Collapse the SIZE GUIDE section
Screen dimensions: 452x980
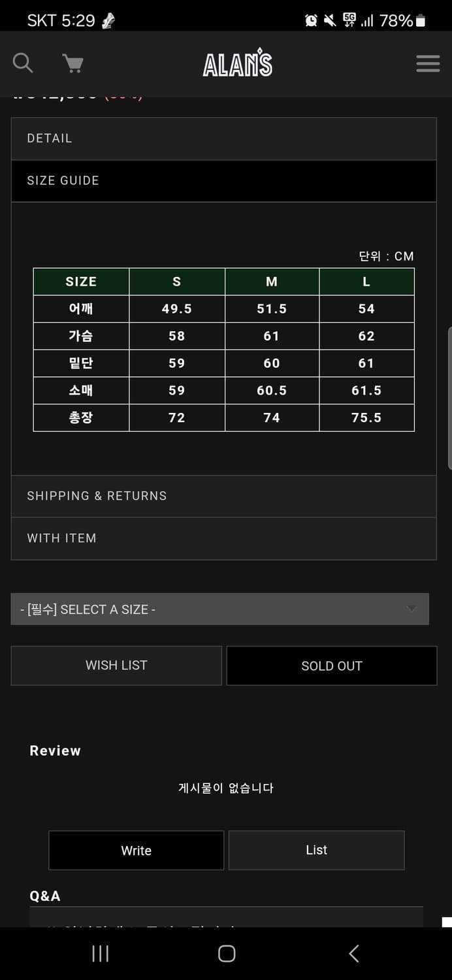[223, 181]
